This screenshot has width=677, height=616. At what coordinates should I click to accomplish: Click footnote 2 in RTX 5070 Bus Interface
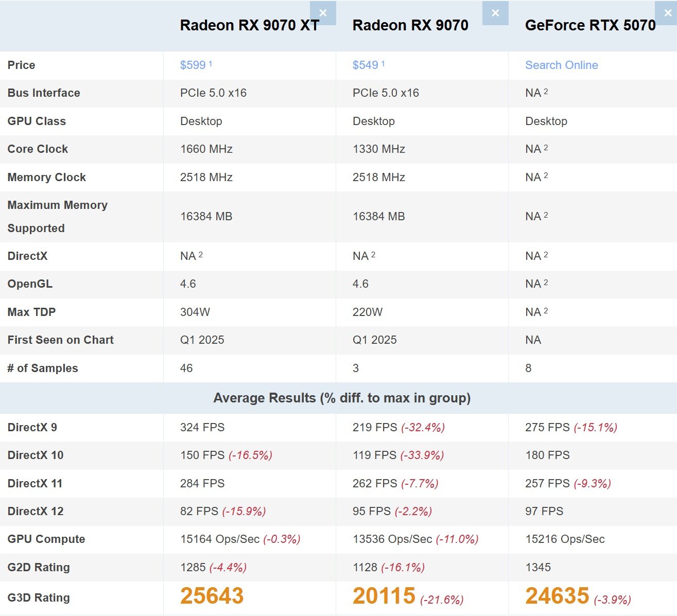click(x=546, y=92)
